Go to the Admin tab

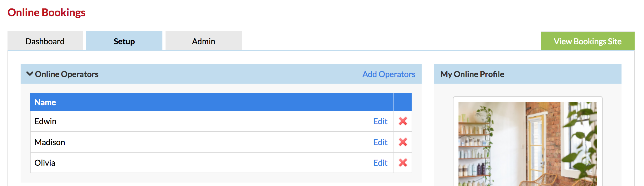[x=204, y=41]
